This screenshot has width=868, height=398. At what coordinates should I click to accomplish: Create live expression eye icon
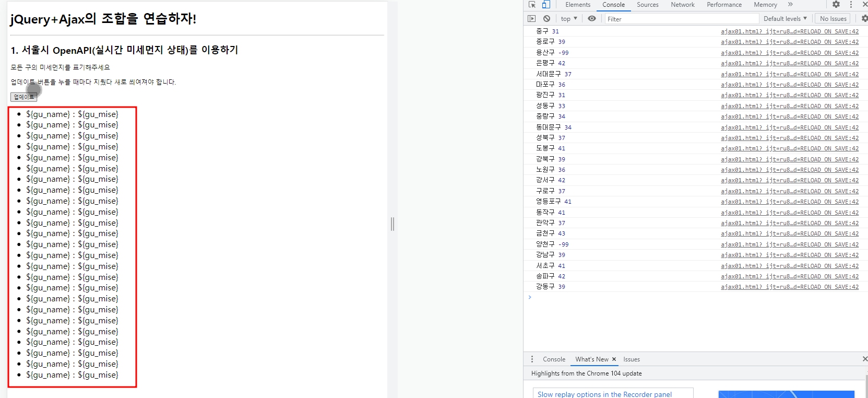click(592, 19)
